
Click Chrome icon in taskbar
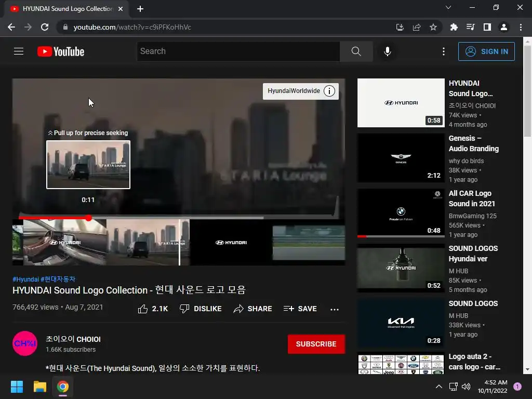coord(62,387)
